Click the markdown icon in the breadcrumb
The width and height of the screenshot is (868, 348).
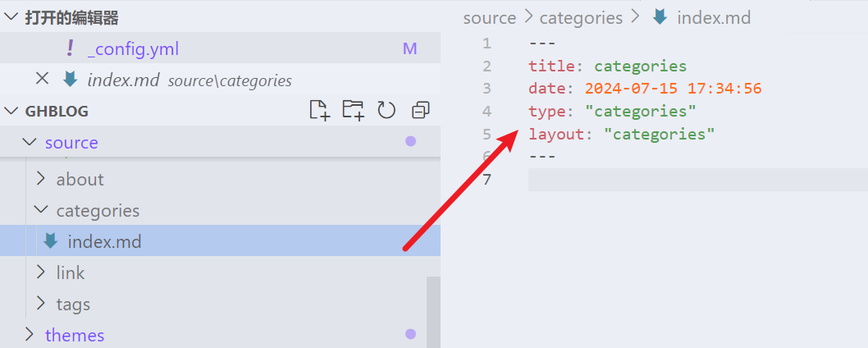click(660, 17)
